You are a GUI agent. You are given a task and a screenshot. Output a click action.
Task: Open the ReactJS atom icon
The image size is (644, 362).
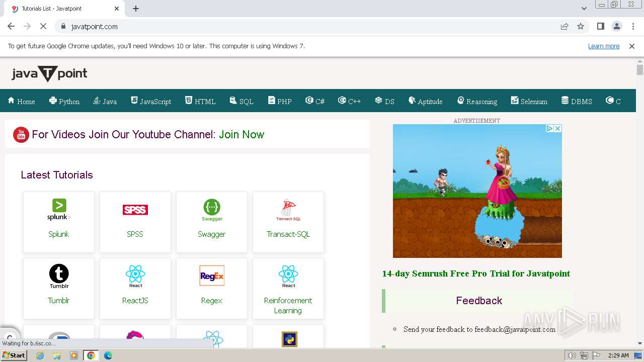click(x=135, y=277)
